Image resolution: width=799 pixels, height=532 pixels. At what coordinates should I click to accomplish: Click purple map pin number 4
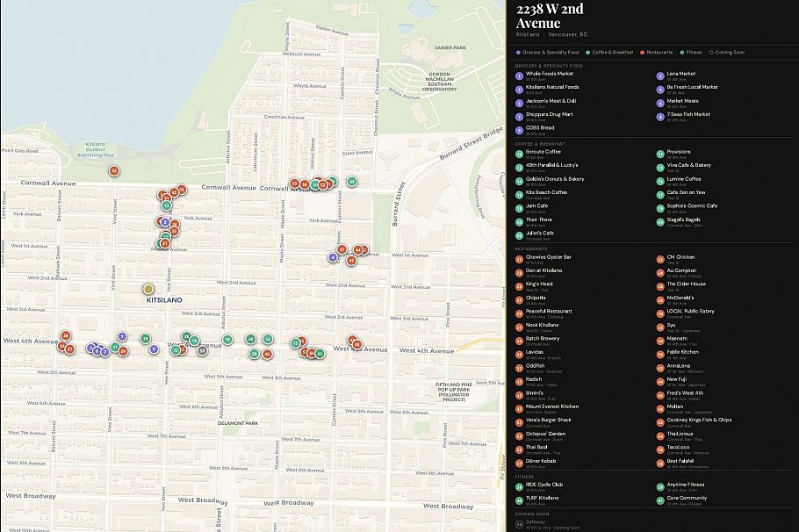(x=333, y=257)
